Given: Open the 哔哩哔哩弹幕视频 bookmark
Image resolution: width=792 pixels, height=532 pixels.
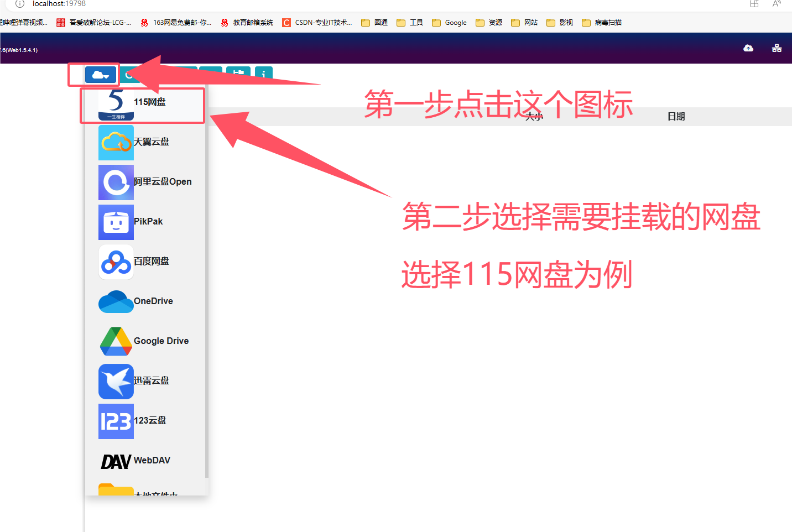Looking at the screenshot, I should coord(24,23).
